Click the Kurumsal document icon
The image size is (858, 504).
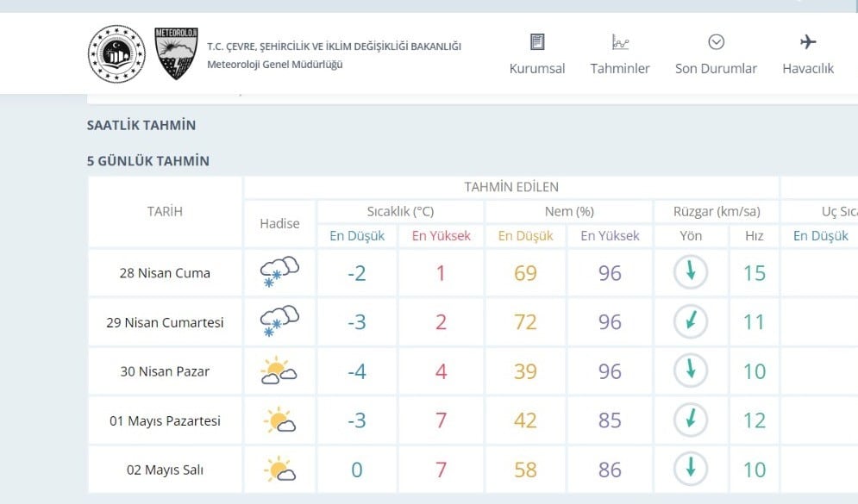pos(537,42)
